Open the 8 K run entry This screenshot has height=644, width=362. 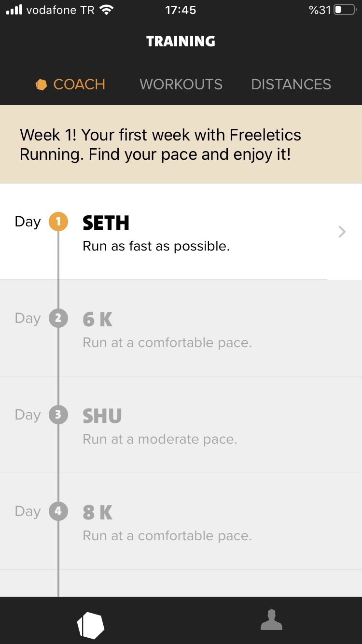coord(98,513)
